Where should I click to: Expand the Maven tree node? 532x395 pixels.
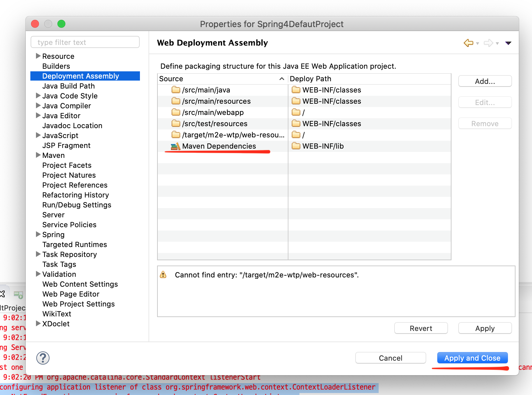click(38, 155)
